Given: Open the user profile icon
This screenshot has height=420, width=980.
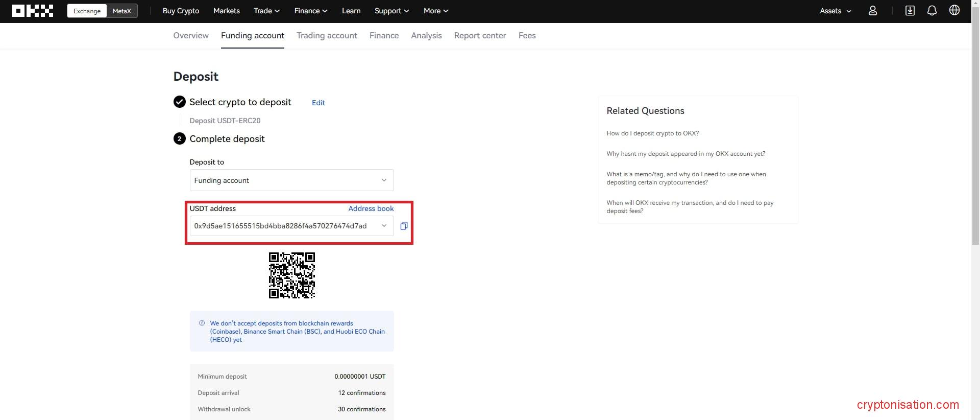Looking at the screenshot, I should (872, 11).
